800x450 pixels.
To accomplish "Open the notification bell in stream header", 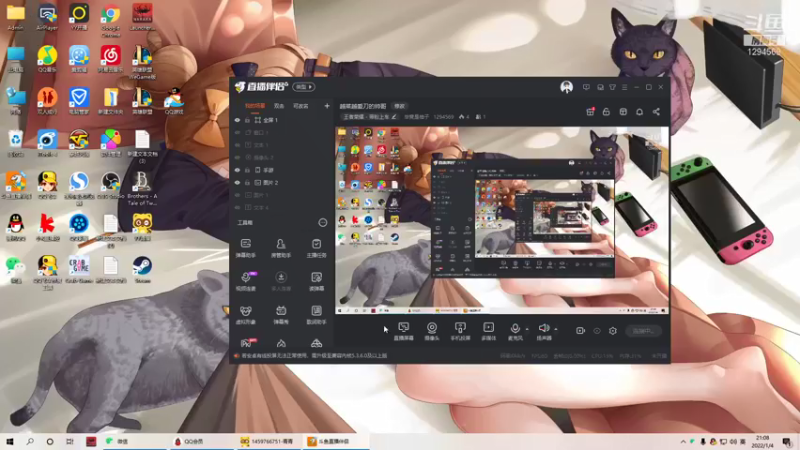I will (639, 112).
